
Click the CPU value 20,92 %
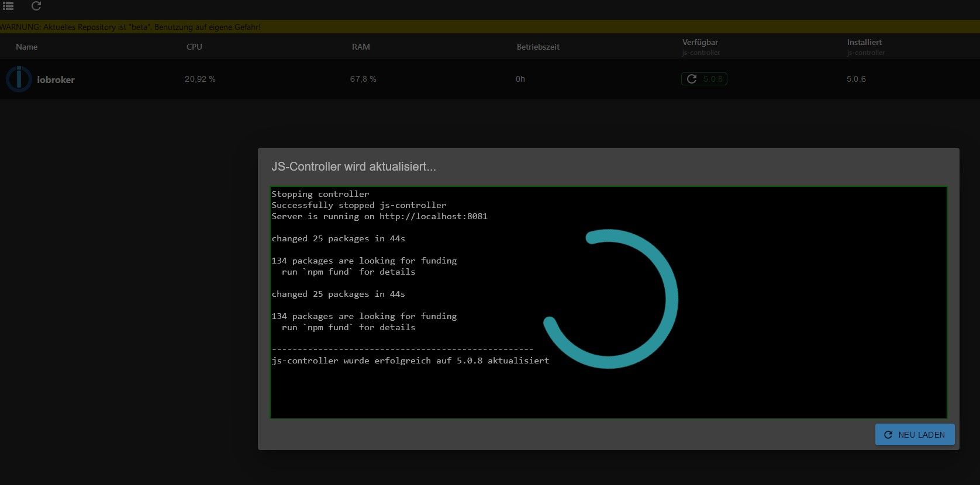click(x=200, y=79)
